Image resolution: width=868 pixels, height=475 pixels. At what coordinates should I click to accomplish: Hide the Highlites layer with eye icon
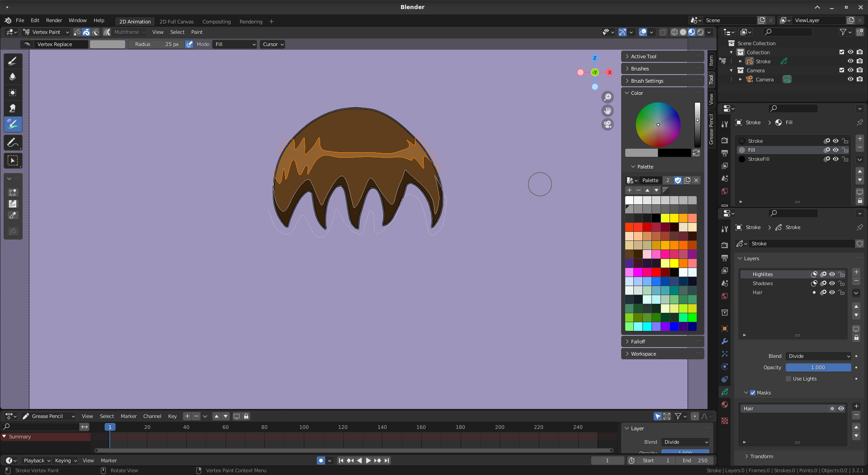click(832, 274)
